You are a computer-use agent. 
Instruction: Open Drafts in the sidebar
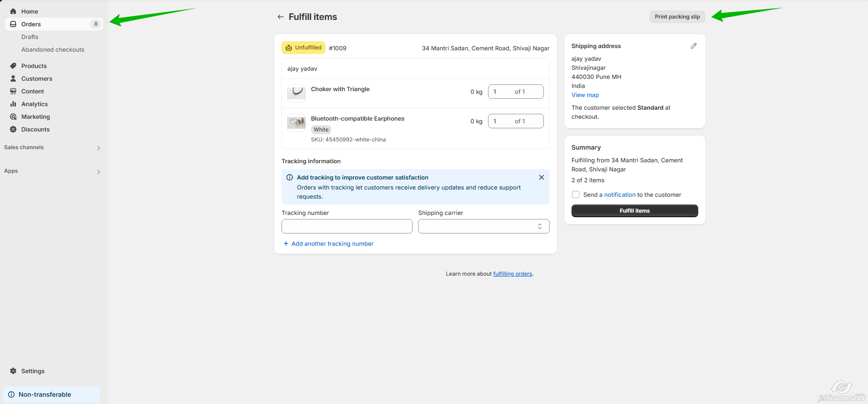point(30,37)
